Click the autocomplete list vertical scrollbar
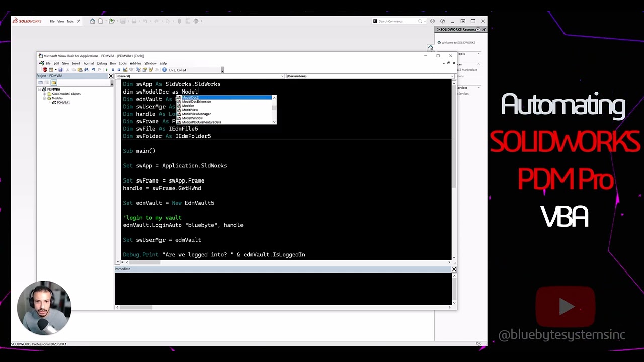Image resolution: width=644 pixels, height=362 pixels. 274,109
